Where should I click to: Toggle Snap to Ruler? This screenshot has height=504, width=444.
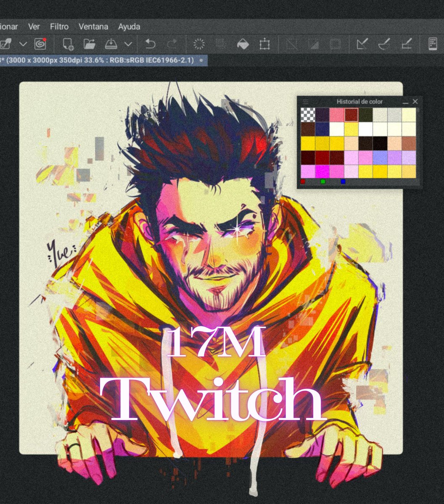[x=362, y=44]
